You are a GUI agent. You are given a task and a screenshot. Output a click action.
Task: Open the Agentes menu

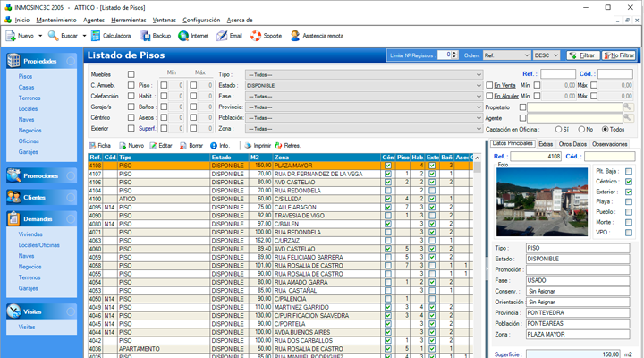(x=94, y=21)
